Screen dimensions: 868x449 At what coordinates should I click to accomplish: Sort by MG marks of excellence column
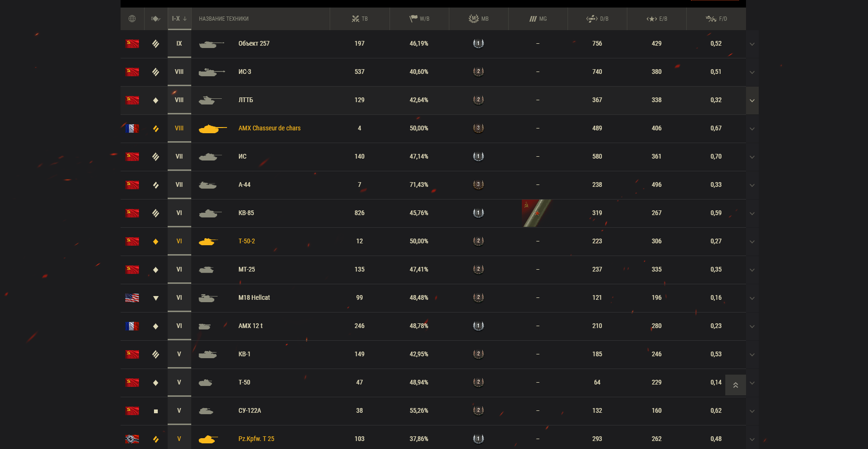pyautogui.click(x=538, y=19)
